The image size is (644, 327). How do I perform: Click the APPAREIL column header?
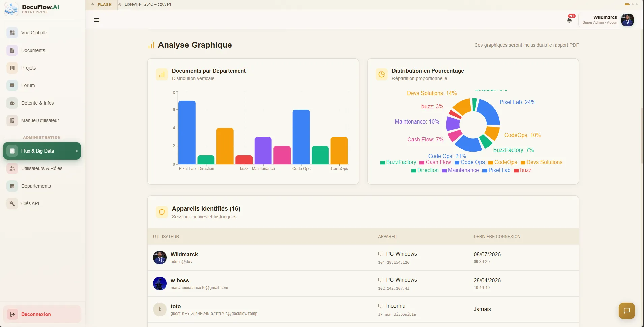pos(388,237)
